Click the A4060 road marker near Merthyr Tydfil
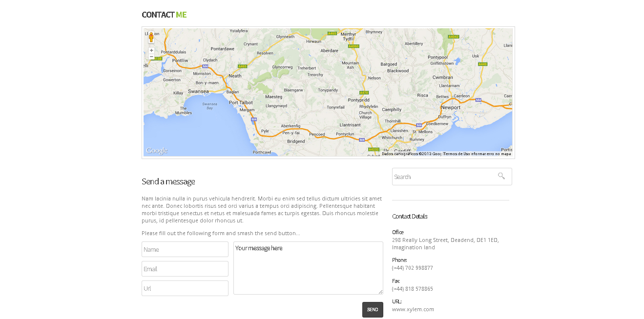 (353, 46)
